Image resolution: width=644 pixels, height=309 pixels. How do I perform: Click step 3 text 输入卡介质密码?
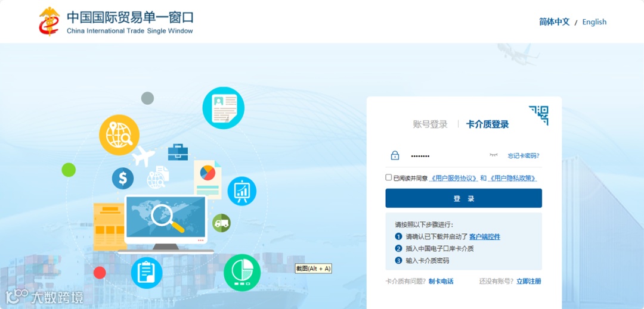(x=427, y=260)
